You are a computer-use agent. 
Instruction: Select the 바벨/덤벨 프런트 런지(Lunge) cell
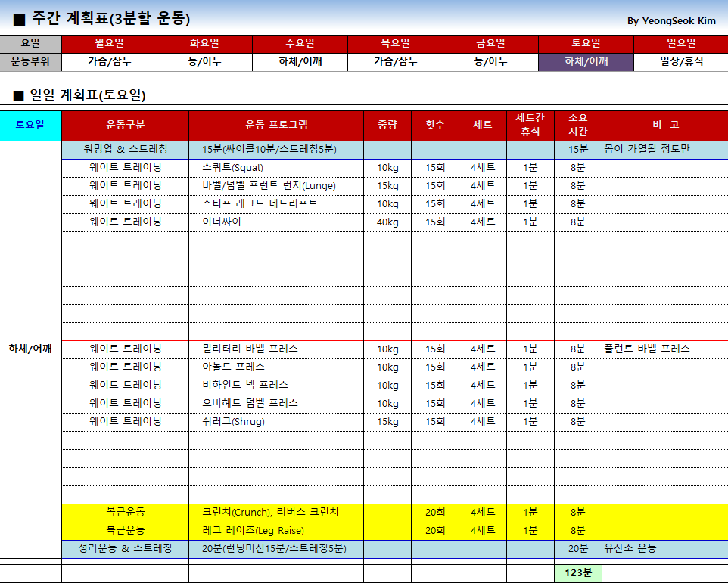pyautogui.click(x=276, y=186)
